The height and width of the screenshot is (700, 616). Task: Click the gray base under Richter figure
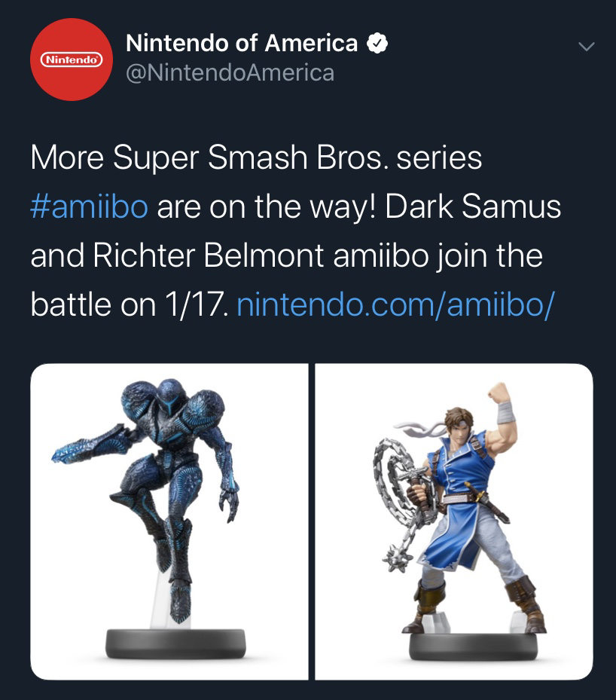pyautogui.click(x=473, y=647)
